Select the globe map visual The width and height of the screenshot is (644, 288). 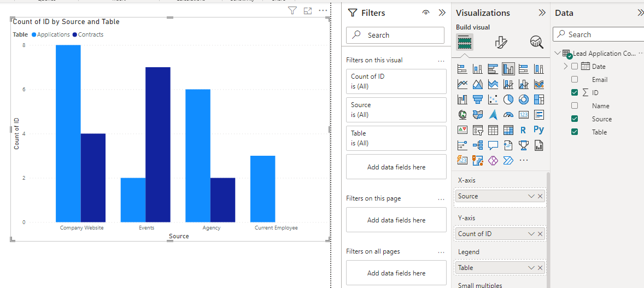pyautogui.click(x=462, y=115)
